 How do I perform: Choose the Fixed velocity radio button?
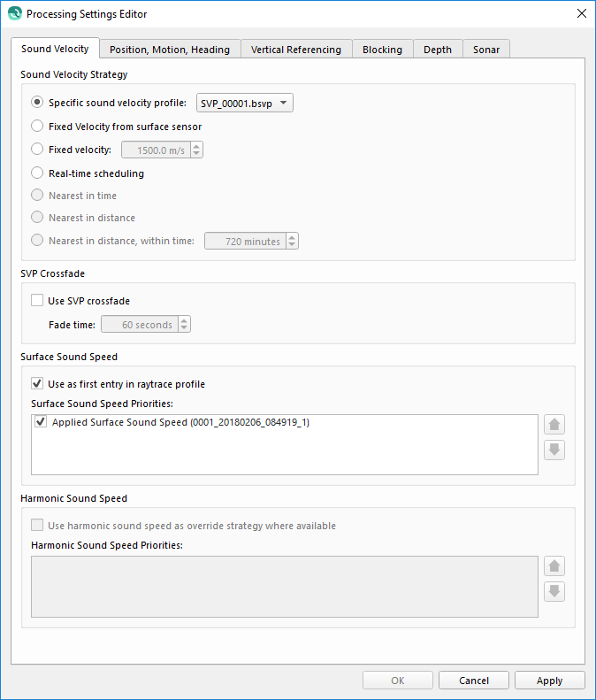click(x=37, y=149)
